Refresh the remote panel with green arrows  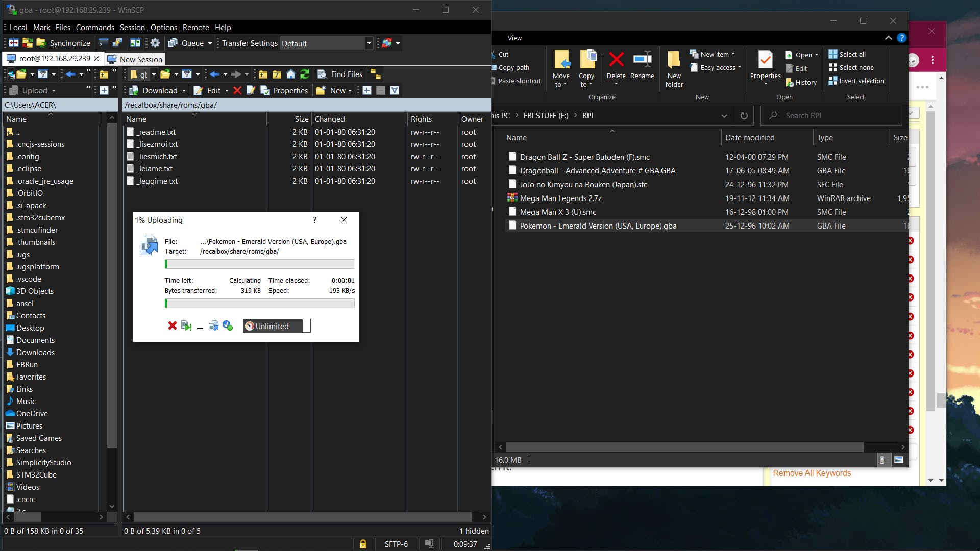[x=305, y=74]
